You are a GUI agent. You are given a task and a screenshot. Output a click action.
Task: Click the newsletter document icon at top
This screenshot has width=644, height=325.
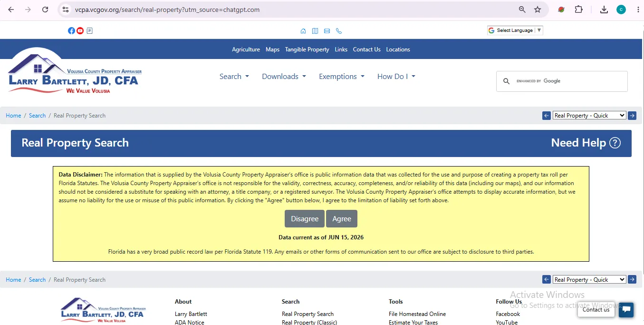89,30
